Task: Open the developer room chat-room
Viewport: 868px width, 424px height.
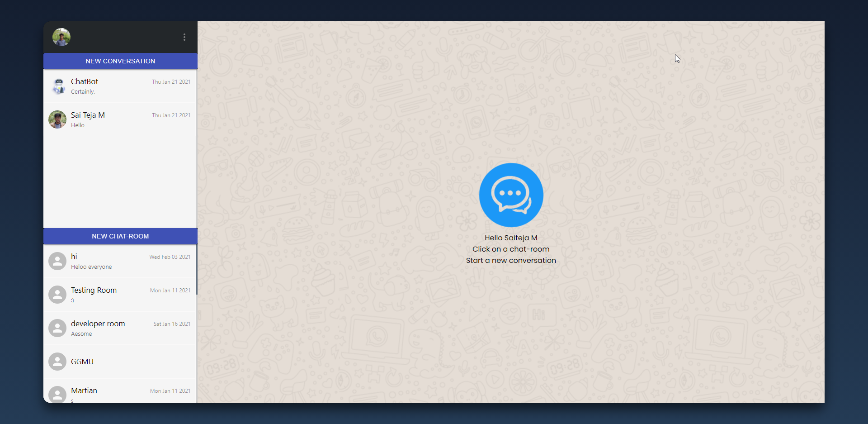Action: pyautogui.click(x=120, y=328)
